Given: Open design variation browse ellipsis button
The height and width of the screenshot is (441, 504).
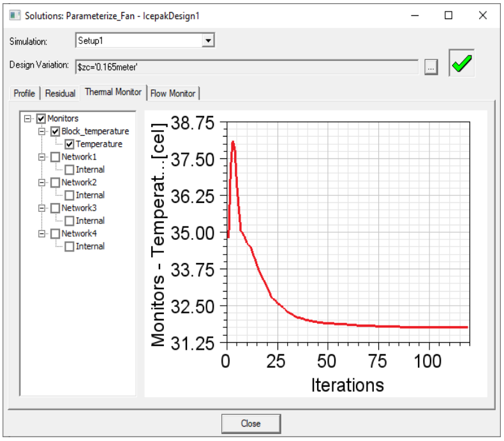Looking at the screenshot, I should point(431,67).
